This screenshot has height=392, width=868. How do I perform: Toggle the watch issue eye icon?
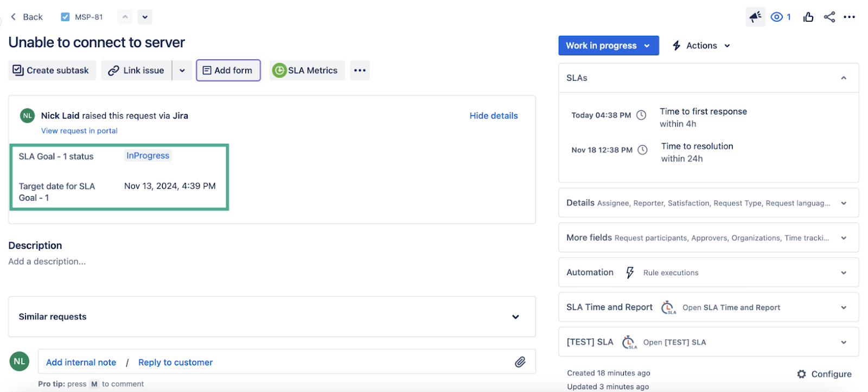pyautogui.click(x=777, y=17)
